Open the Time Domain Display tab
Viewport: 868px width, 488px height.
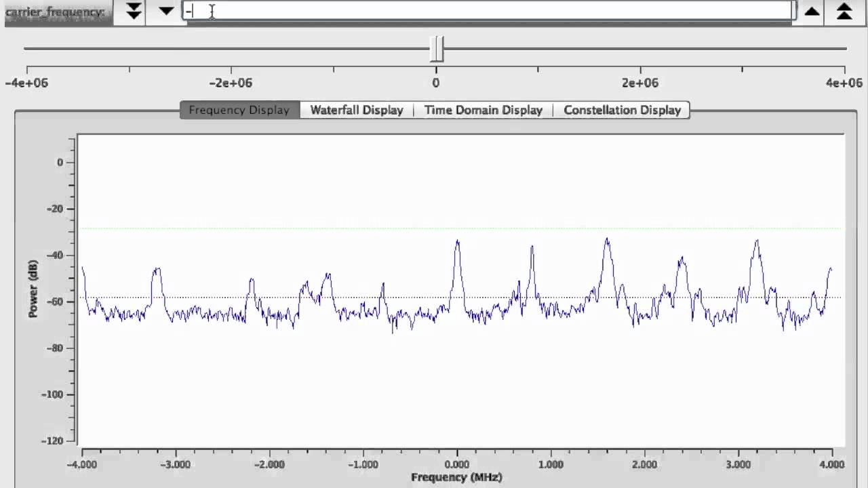tap(484, 110)
